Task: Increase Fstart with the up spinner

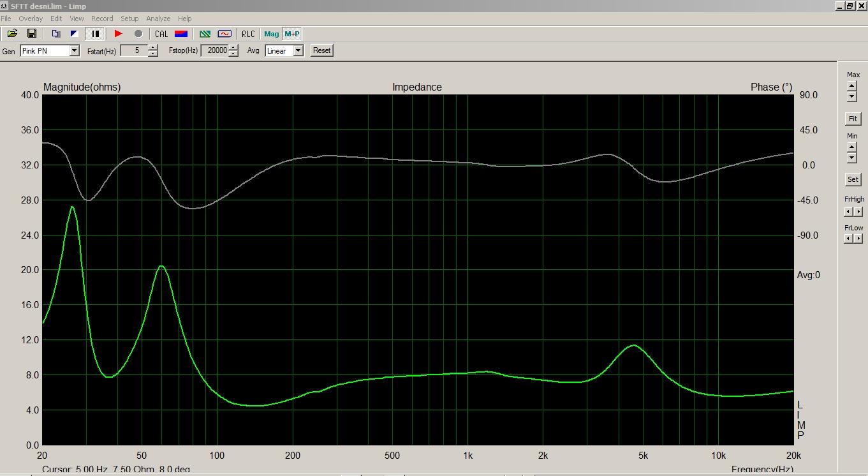Action: pyautogui.click(x=153, y=48)
